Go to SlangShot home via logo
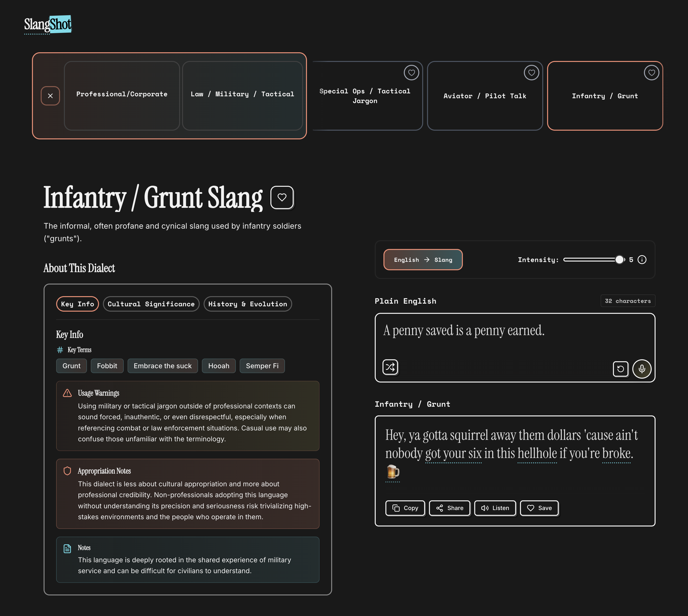This screenshot has height=616, width=688. coord(48,24)
